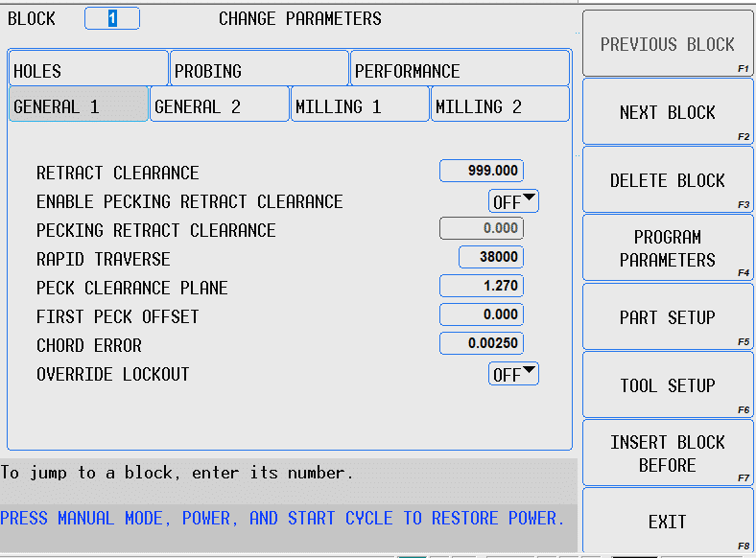
Task: Open the Enable Pecking Retract Clearance dropdown
Action: tap(514, 201)
